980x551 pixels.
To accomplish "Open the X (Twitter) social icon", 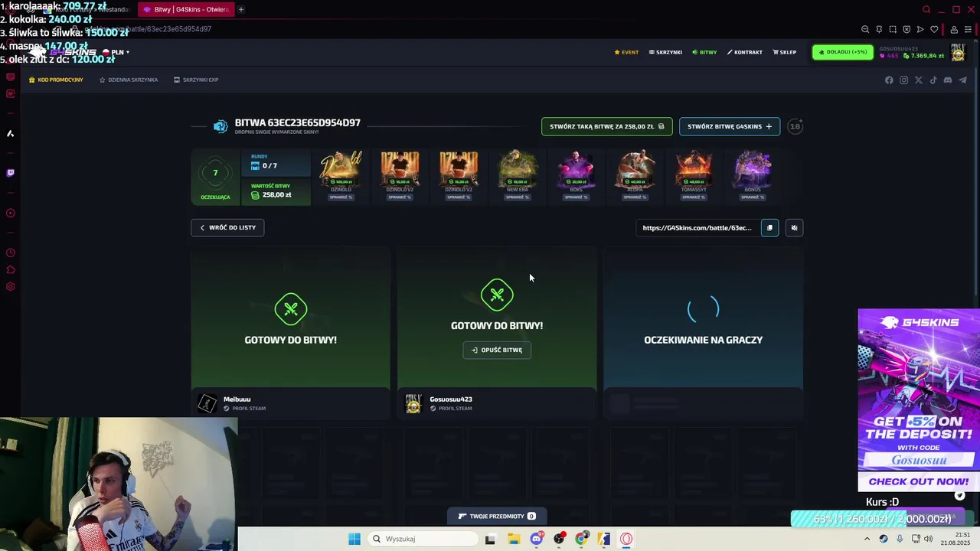I will pos(919,80).
